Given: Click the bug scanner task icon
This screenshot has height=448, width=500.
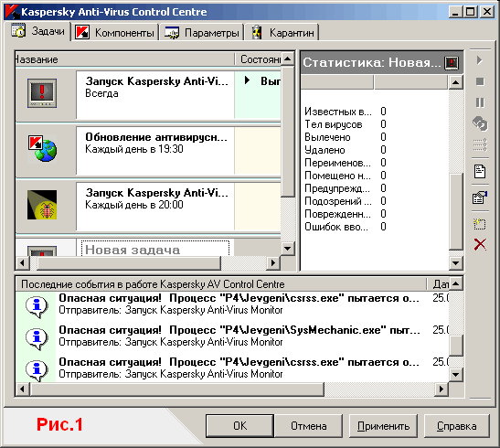Looking at the screenshot, I should pyautogui.click(x=42, y=205).
